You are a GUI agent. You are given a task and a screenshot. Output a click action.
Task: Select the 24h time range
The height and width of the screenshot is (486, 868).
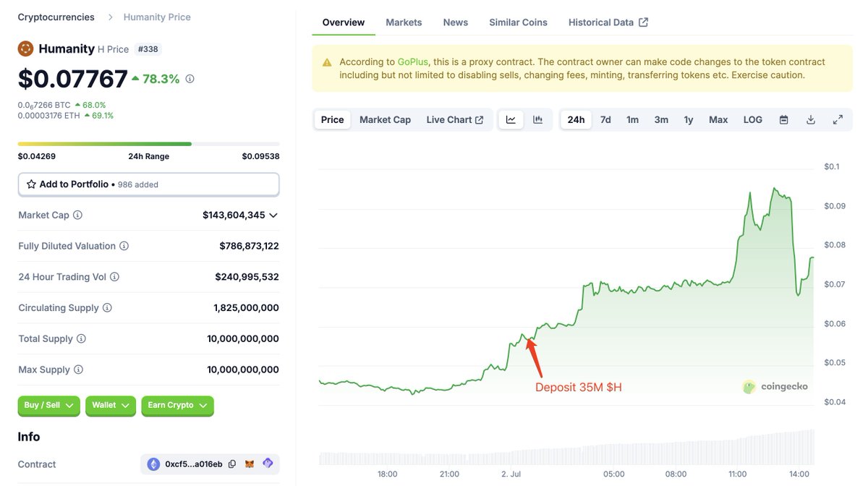pyautogui.click(x=576, y=120)
